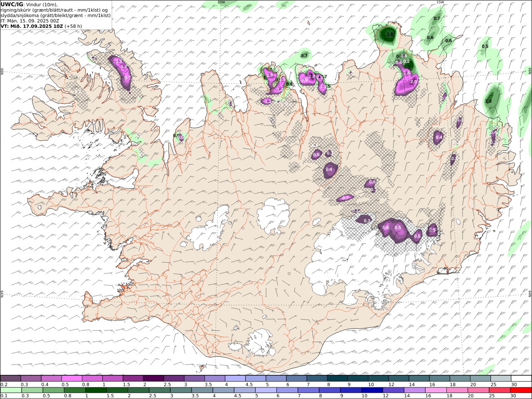Click the UWC/IG title text
532x399 pixels.
pyautogui.click(x=12, y=4)
